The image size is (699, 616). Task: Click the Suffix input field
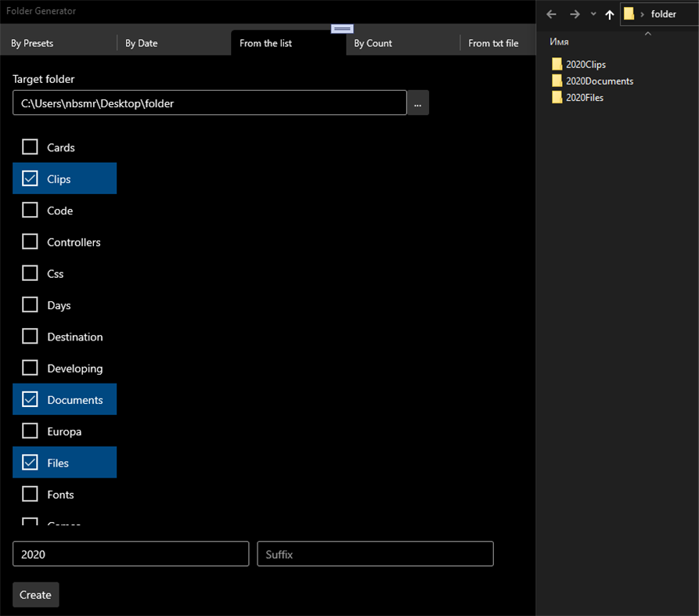tap(375, 553)
